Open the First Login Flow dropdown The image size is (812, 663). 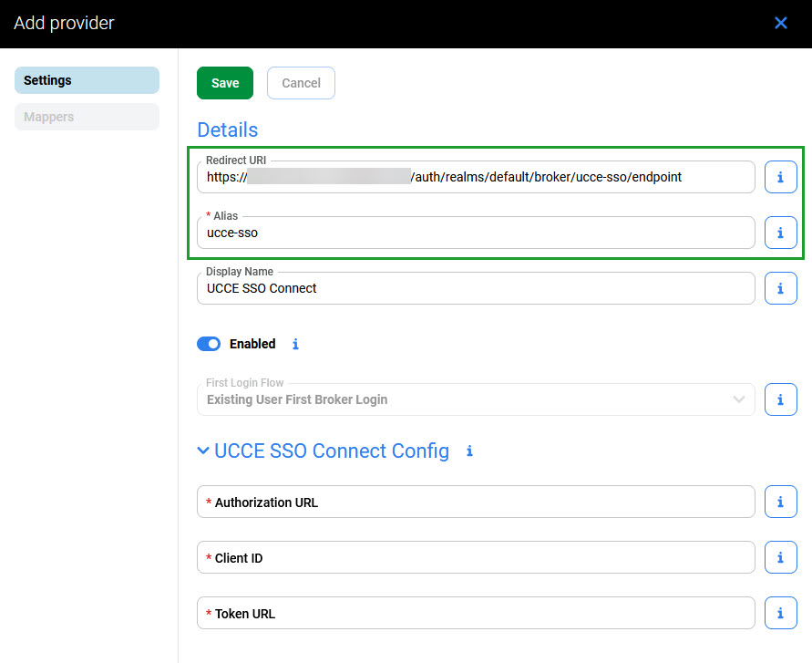click(x=476, y=399)
